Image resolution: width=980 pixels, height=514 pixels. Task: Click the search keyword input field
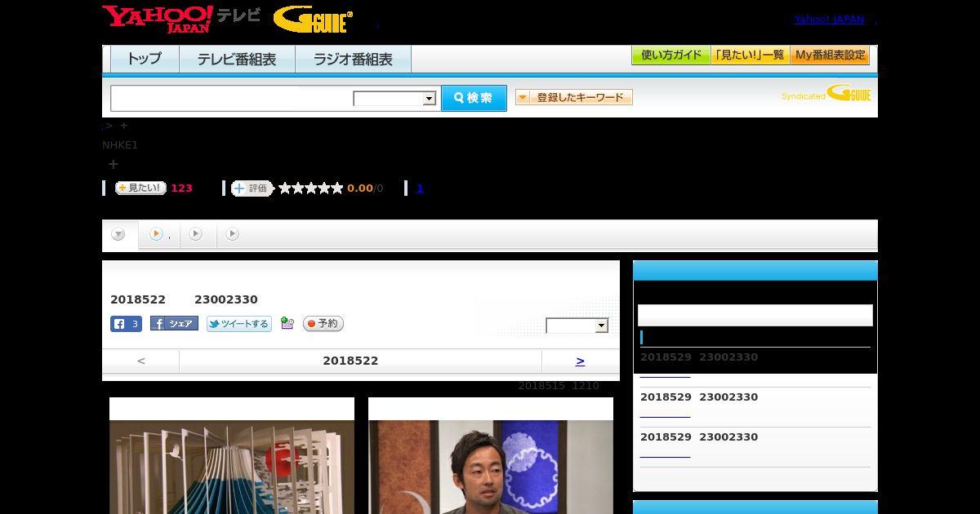[232, 99]
